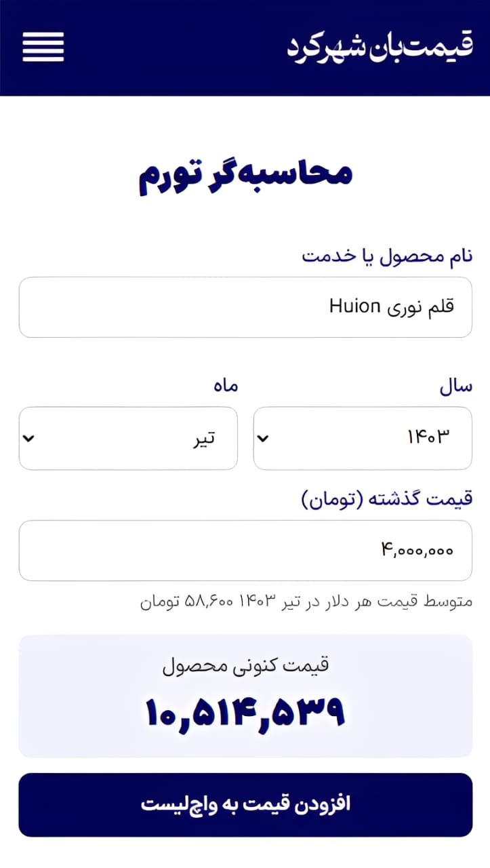This screenshot has width=490, height=868.
Task: Click the قیمت گذشته (تومان) label
Action: tap(387, 500)
